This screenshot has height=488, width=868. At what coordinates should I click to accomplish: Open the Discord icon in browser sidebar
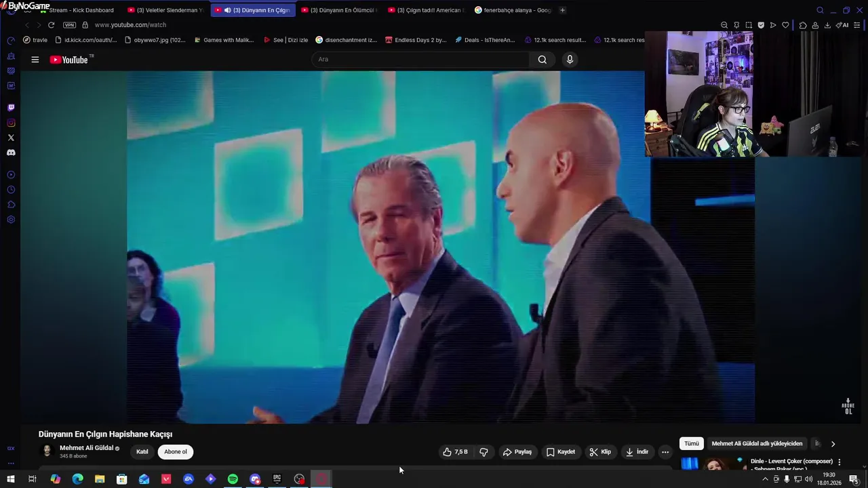coord(11,152)
